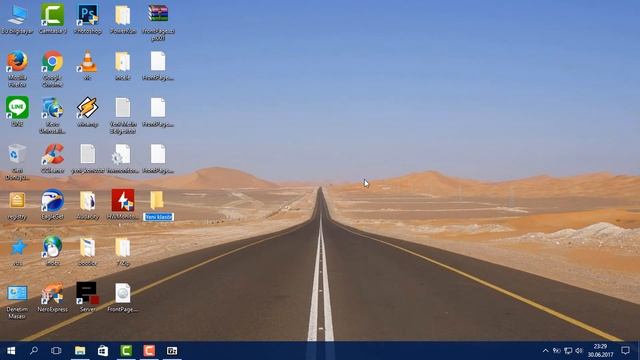The width and height of the screenshot is (640, 360).
Task: Expand the hidden system tray icons chevron
Action: [x=546, y=351]
